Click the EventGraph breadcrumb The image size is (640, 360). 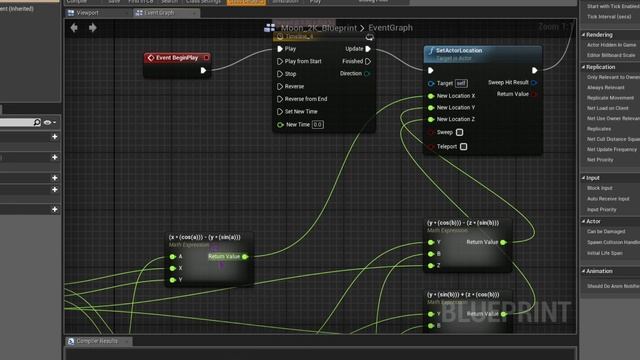[391, 28]
